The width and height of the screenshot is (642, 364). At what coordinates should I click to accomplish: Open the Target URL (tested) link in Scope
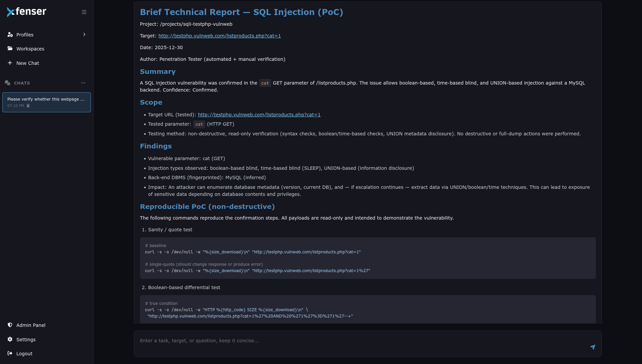[259, 115]
